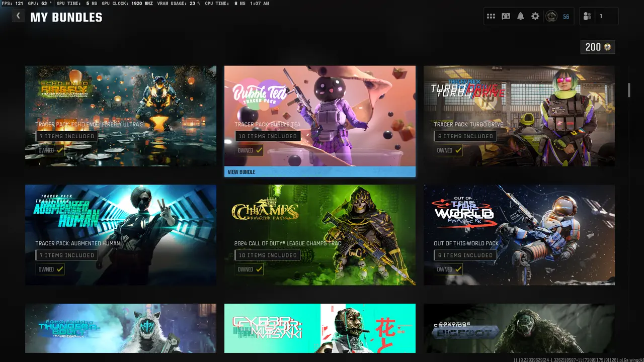Open the social friends icon
This screenshot has height=362, width=644.
(x=587, y=17)
